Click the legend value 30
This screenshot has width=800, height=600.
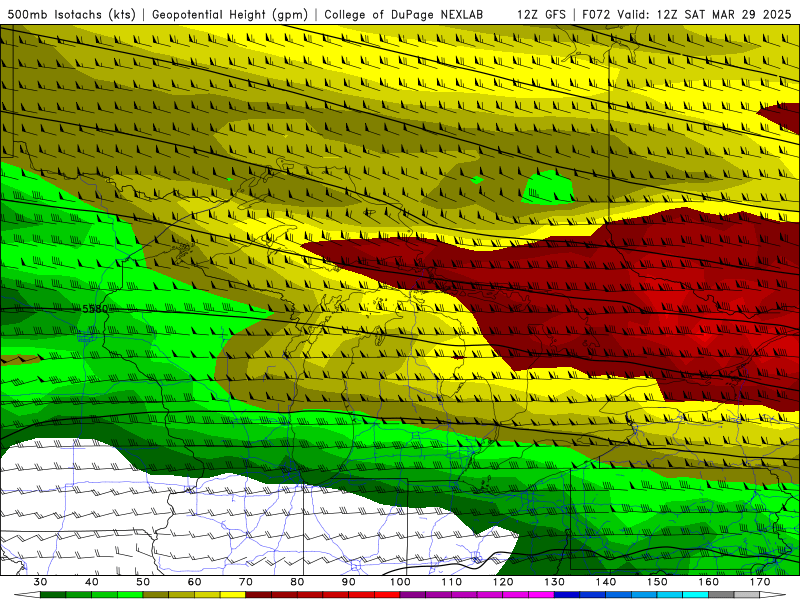click(x=40, y=582)
